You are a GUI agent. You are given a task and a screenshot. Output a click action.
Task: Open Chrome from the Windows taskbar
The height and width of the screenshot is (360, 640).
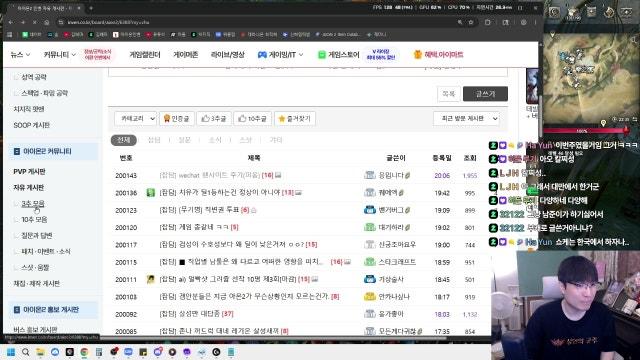[x=84, y=352]
